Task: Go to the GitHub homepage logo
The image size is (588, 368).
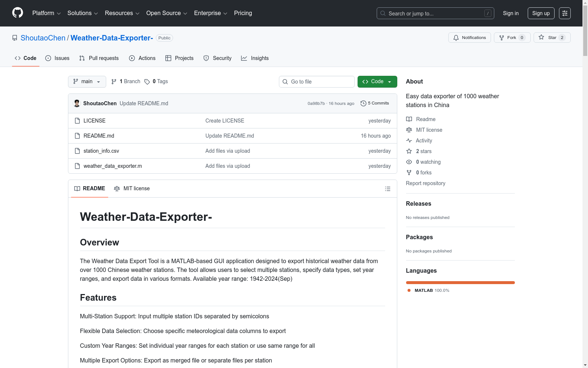Action: 18,13
